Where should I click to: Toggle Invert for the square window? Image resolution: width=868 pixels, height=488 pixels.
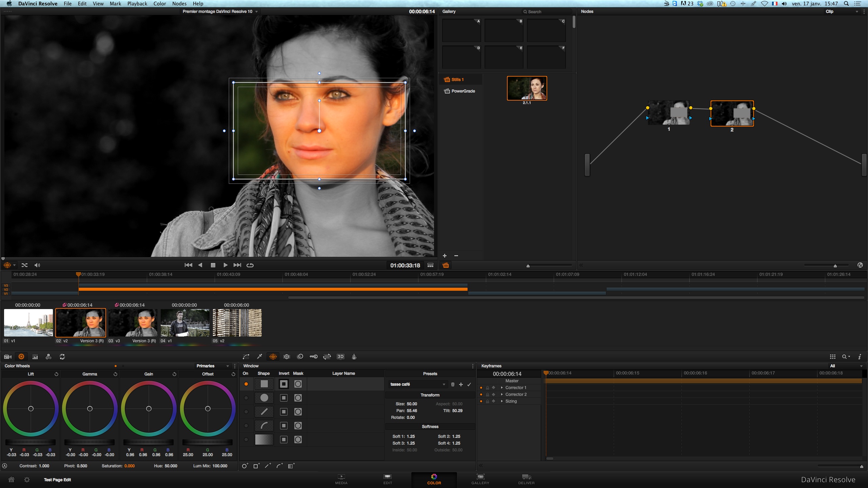pyautogui.click(x=284, y=384)
